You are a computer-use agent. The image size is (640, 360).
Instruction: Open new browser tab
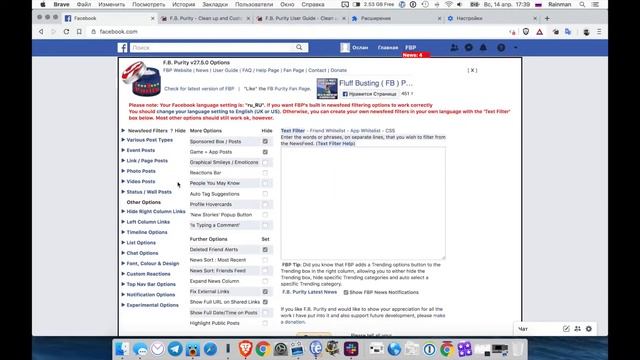[x=547, y=18]
